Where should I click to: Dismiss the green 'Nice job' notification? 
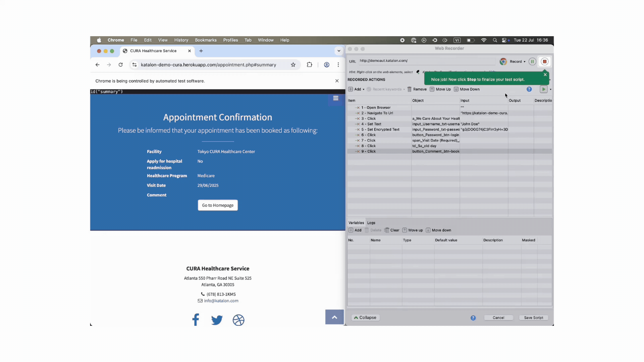(545, 74)
